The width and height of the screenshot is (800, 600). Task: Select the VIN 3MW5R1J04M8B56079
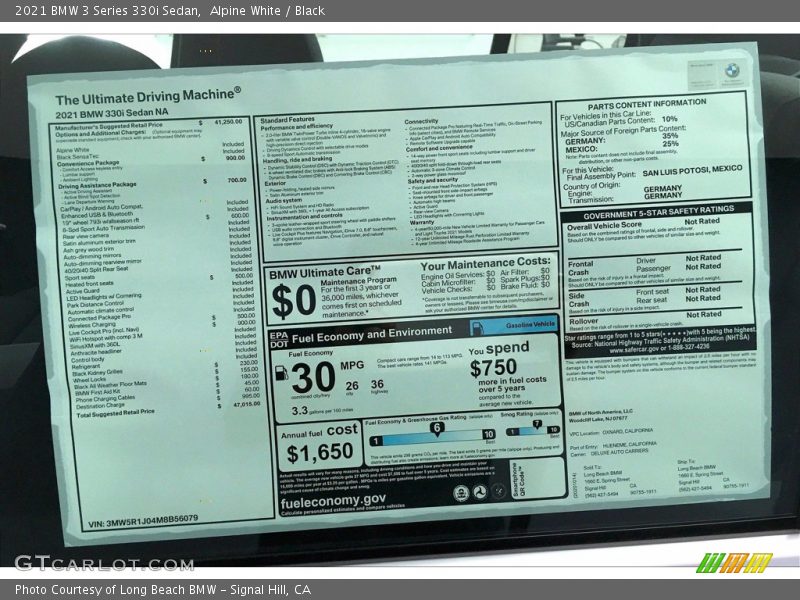pos(143,521)
